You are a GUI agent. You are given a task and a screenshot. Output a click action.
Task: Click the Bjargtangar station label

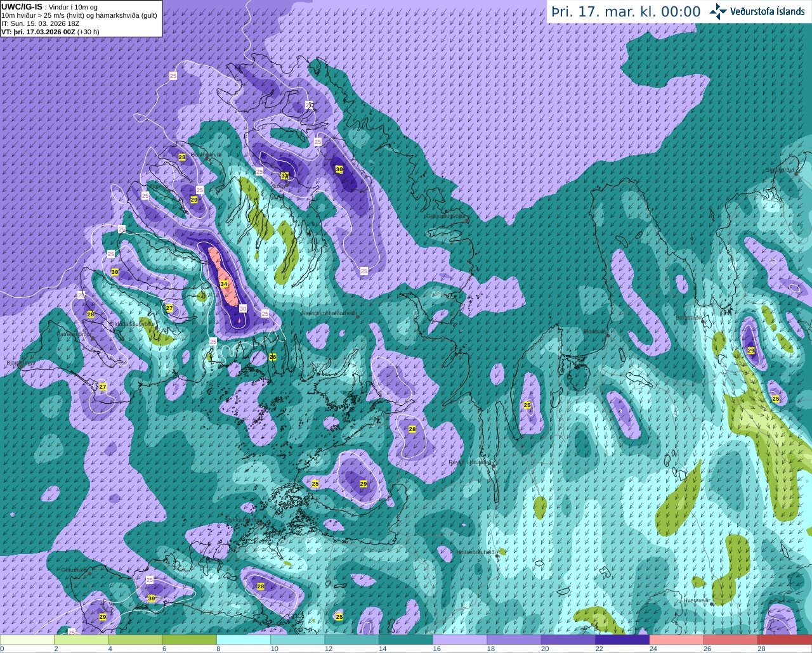click(x=20, y=363)
